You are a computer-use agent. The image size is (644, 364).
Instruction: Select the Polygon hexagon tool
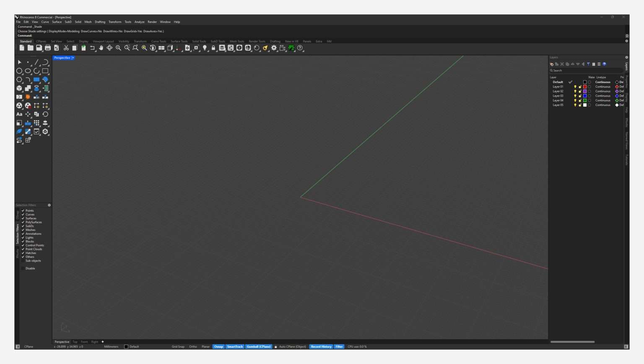pos(19,79)
